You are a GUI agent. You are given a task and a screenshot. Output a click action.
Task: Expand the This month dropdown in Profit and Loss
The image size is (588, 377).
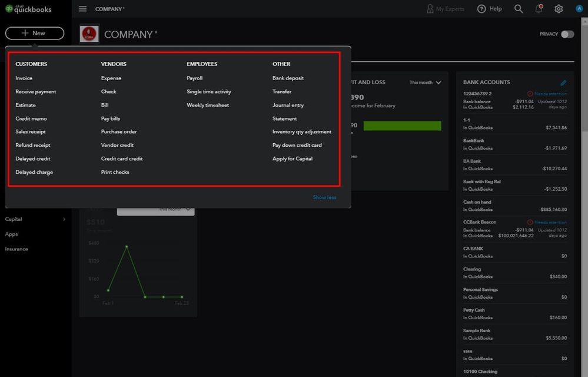(x=425, y=83)
